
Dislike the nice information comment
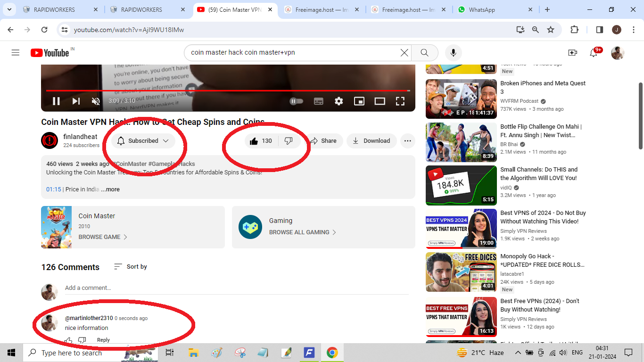[82, 340]
